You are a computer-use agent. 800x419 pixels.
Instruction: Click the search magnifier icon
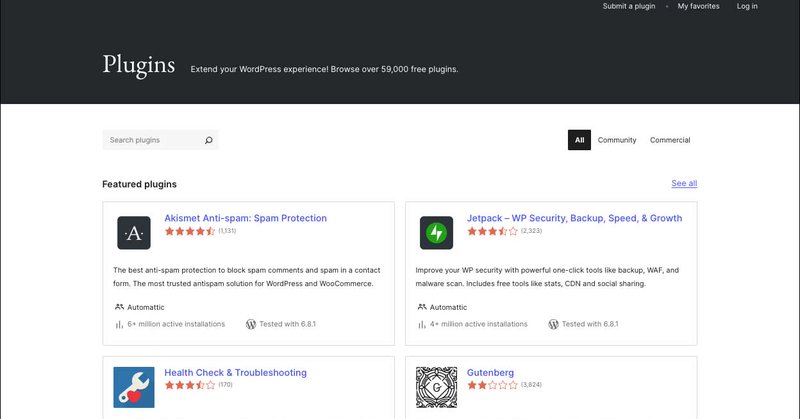pos(208,140)
